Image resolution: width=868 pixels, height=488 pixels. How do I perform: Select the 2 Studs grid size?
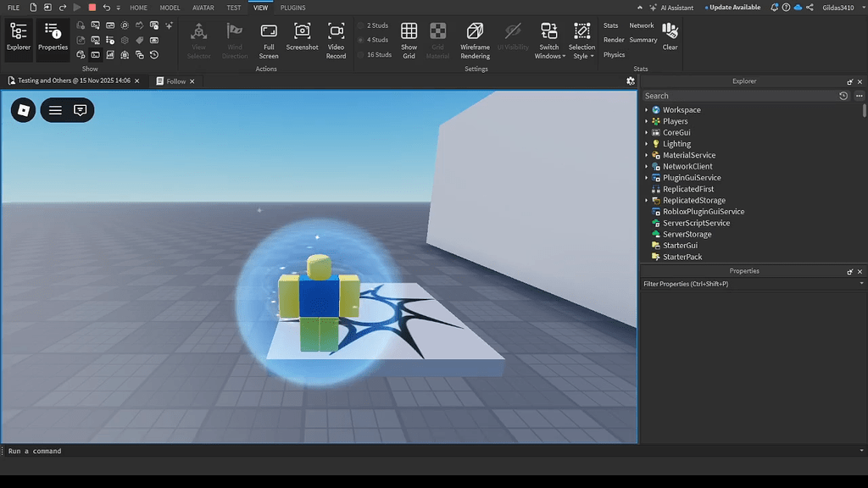point(374,26)
